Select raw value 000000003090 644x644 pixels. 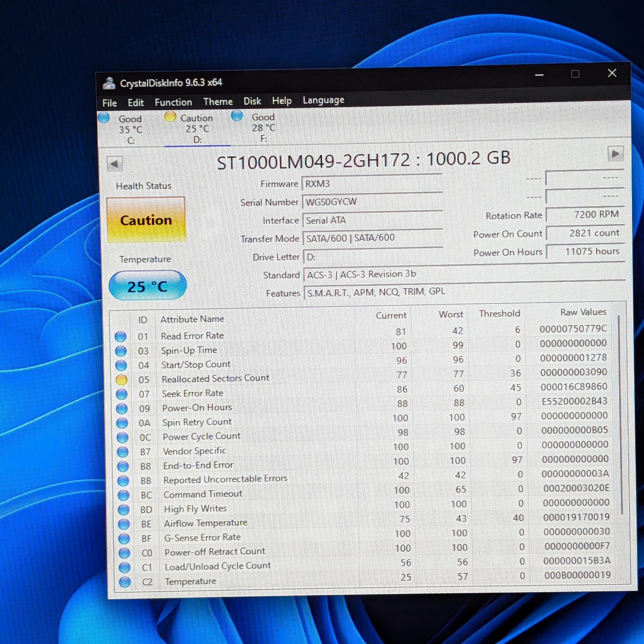pyautogui.click(x=574, y=372)
